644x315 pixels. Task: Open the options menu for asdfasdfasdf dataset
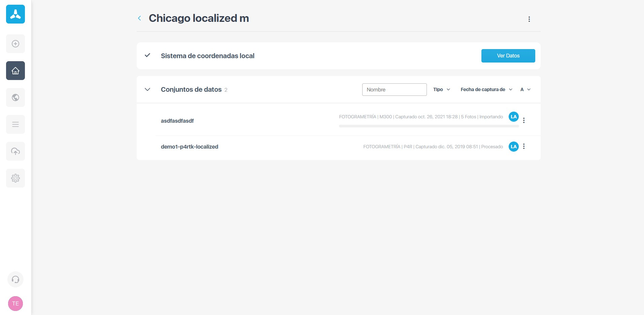(524, 120)
